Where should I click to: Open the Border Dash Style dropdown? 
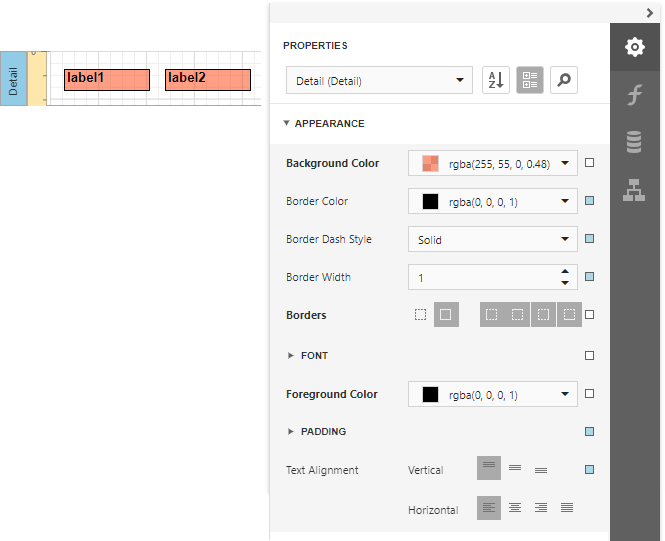492,240
